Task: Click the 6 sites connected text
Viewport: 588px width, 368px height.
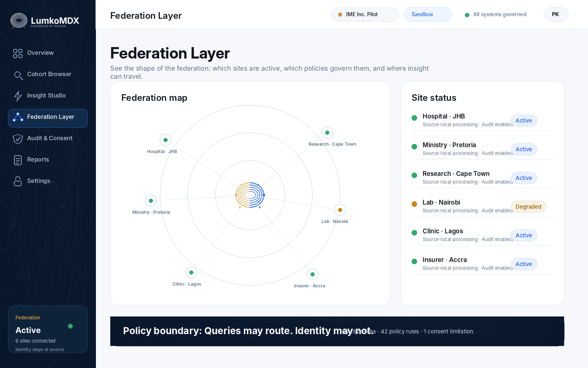Action: click(x=35, y=341)
